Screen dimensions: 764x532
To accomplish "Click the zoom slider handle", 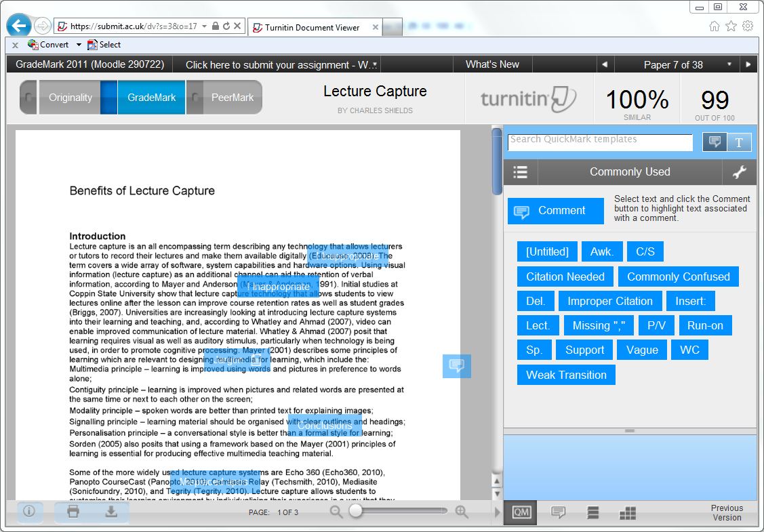I will [x=355, y=512].
